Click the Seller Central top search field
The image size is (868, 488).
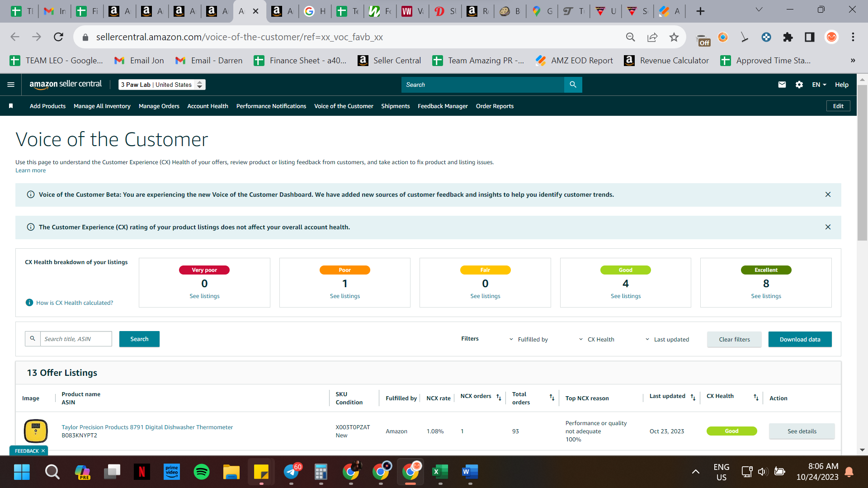tap(482, 85)
